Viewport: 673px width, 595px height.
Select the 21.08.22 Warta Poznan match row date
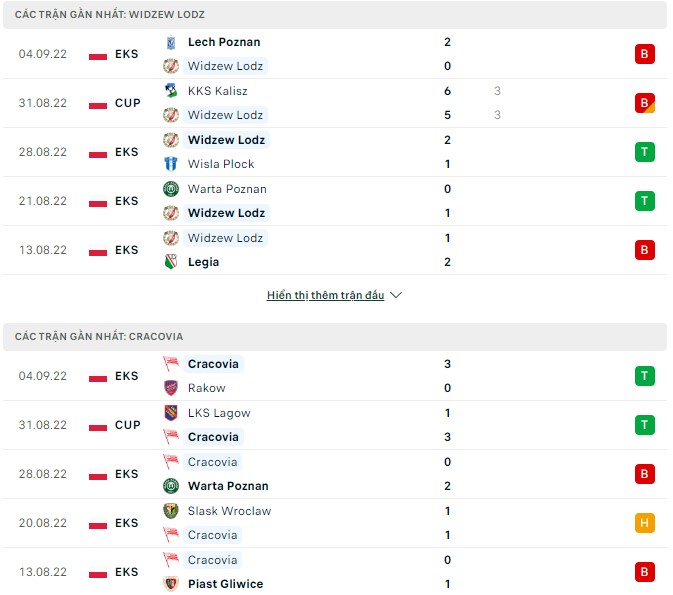[42, 201]
